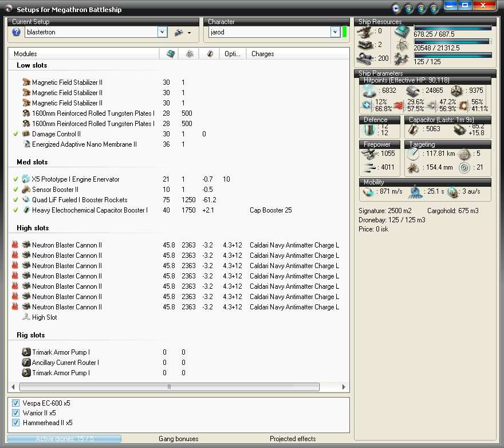This screenshot has width=504, height=448.
Task: Uncheck the Hammerhead II x5 drones
Action: (x=15, y=423)
